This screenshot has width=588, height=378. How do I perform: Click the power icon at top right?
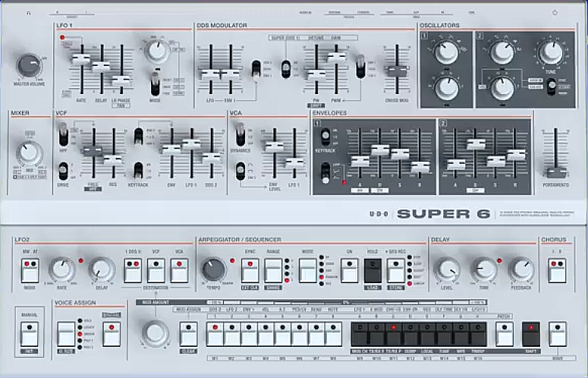(555, 12)
